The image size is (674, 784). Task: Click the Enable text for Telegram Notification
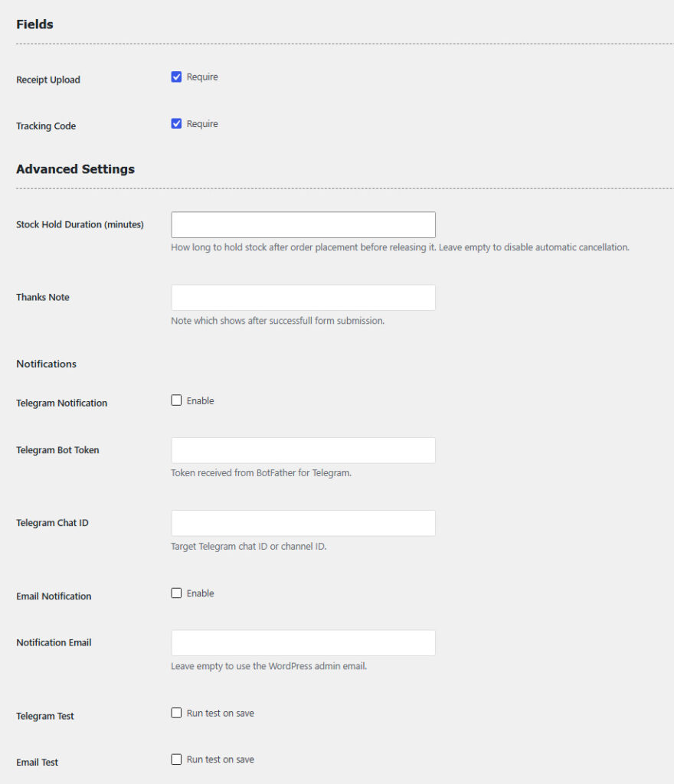point(200,400)
